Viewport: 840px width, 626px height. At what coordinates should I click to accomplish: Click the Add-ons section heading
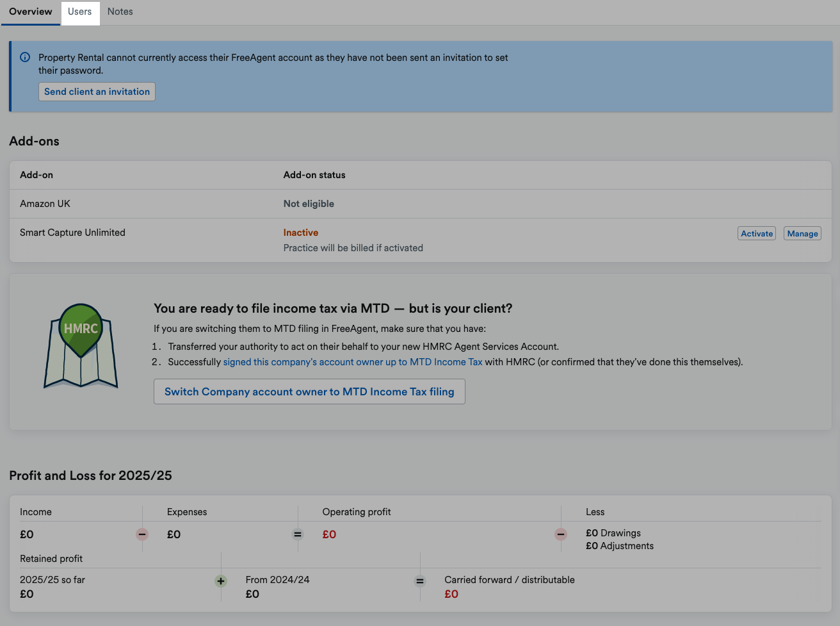click(34, 141)
